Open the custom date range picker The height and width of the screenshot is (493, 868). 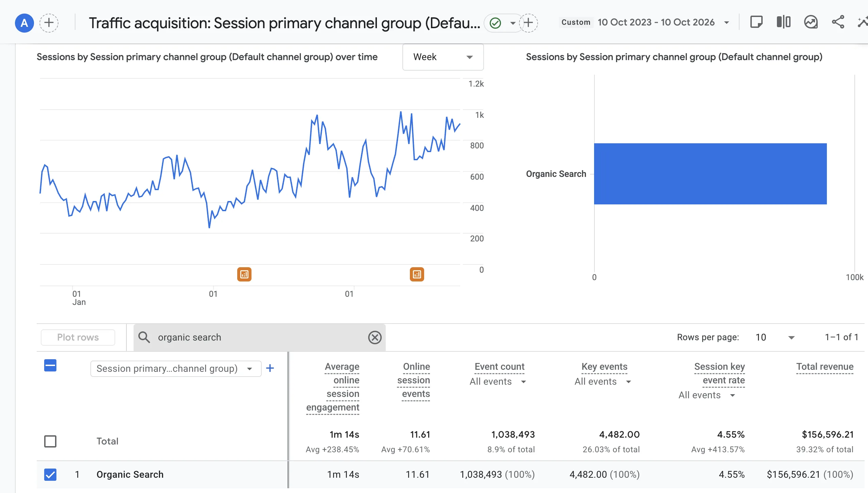(x=645, y=22)
